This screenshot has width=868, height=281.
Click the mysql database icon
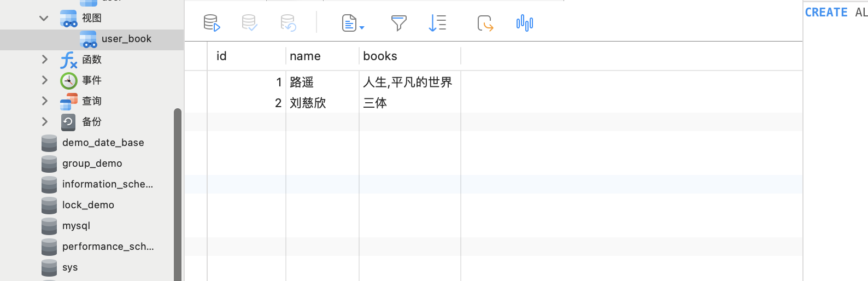point(49,226)
